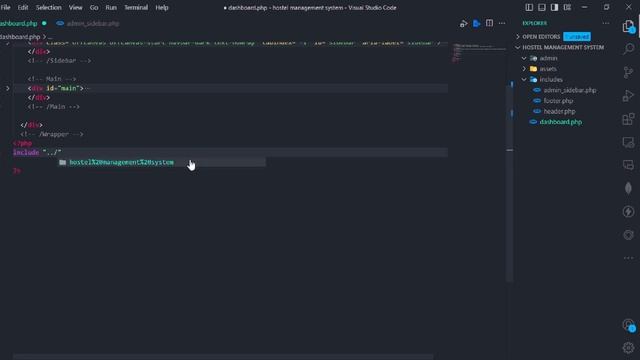The image size is (640, 360).
Task: Open Customize Layout icon
Action: (x=567, y=7)
